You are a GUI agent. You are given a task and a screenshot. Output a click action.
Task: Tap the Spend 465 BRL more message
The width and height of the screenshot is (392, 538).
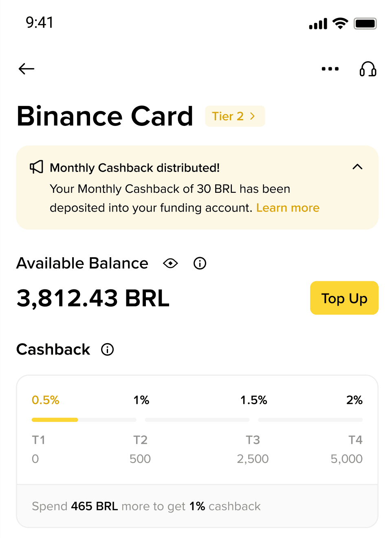tap(146, 506)
